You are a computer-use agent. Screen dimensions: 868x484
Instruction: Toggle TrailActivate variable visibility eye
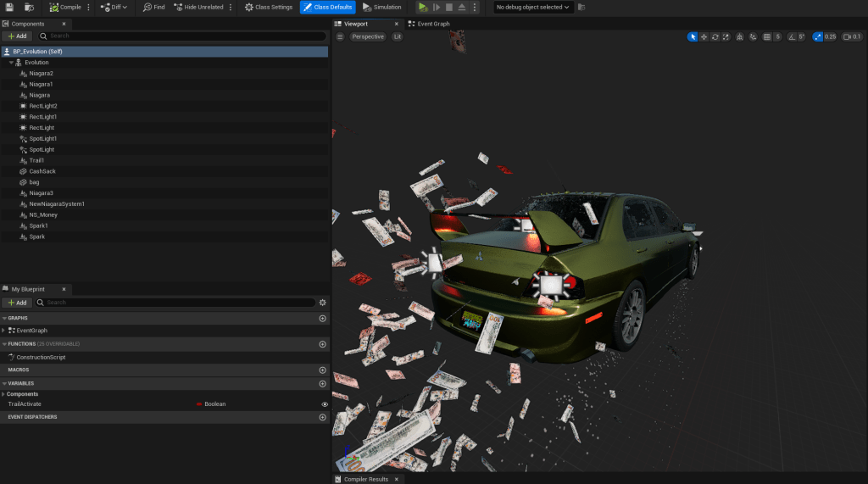pos(324,404)
